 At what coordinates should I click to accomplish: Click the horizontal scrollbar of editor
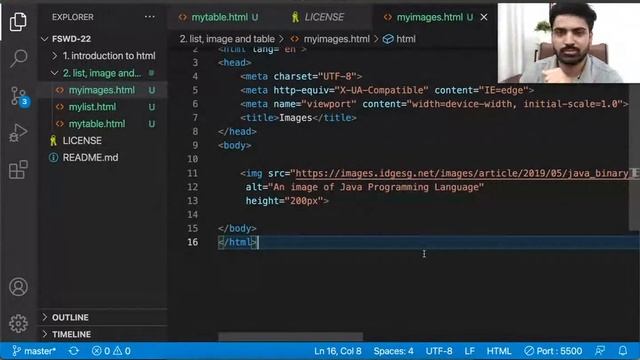click(290, 337)
